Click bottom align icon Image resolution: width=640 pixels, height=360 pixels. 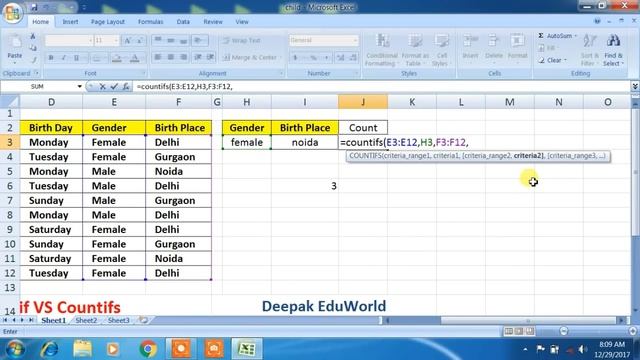pos(184,40)
